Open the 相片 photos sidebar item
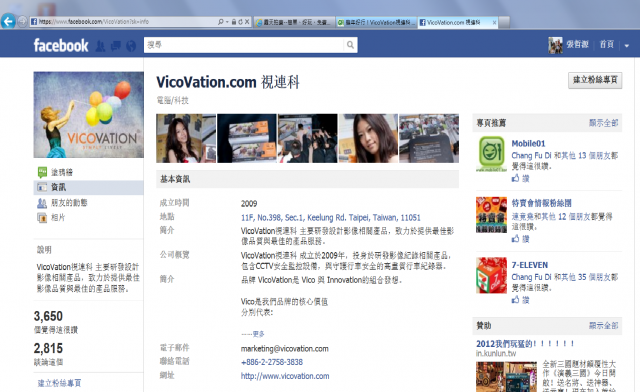The height and width of the screenshot is (392, 640). coord(88,218)
